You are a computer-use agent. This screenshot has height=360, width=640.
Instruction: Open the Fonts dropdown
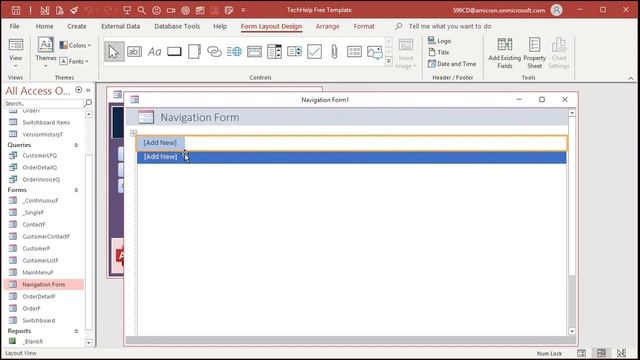point(74,61)
